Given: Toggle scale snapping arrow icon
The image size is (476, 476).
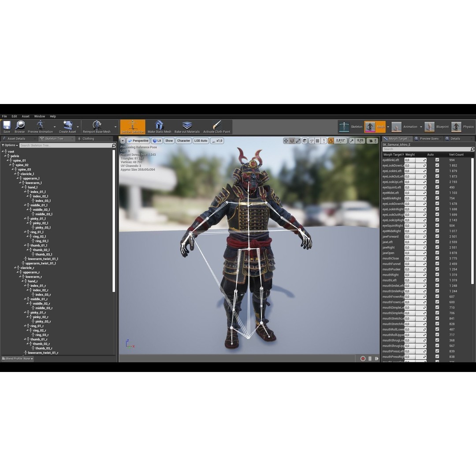Looking at the screenshot, I should (352, 141).
